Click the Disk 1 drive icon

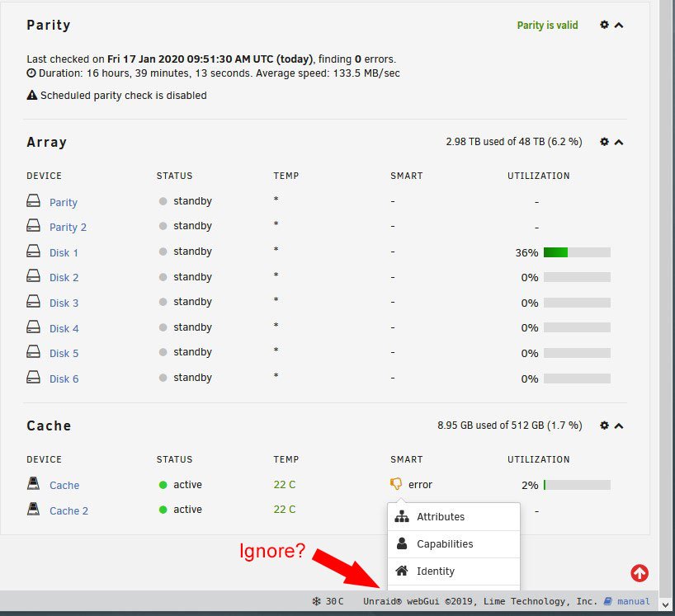(33, 251)
